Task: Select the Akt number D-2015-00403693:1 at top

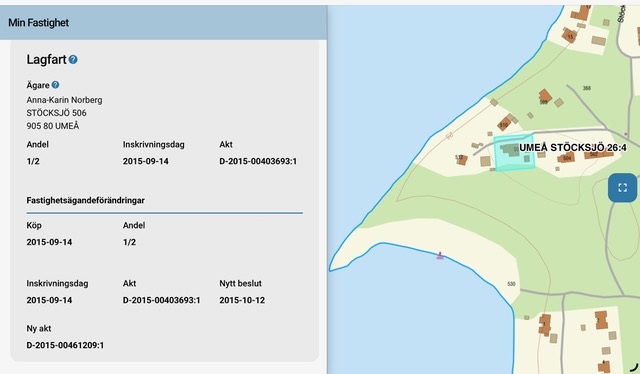Action: click(x=258, y=161)
